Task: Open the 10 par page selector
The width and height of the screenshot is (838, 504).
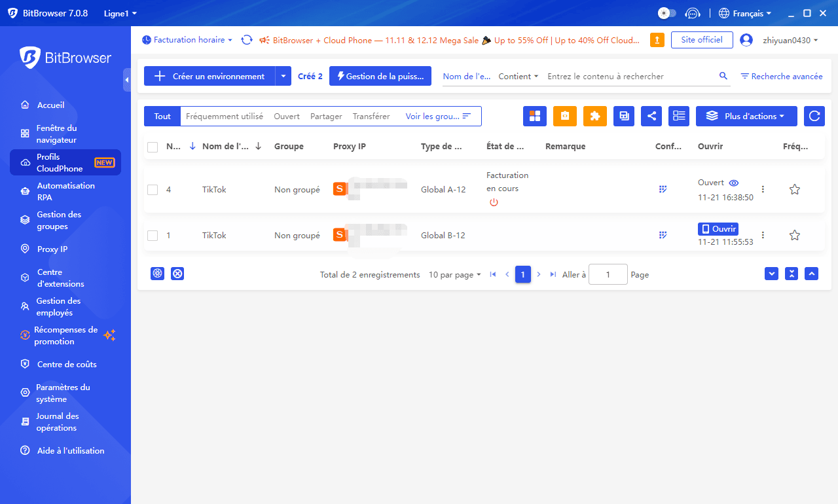Action: (454, 275)
